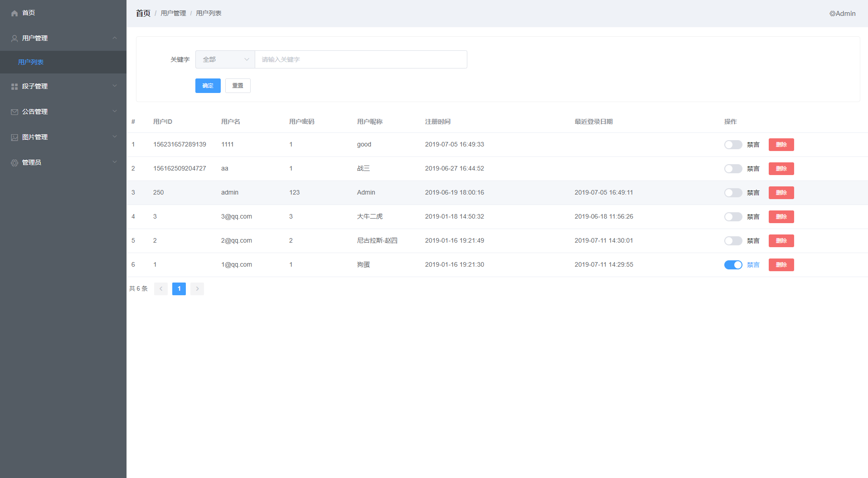Toggle mute switch for 2@qq.com
868x478 pixels.
tap(733, 241)
